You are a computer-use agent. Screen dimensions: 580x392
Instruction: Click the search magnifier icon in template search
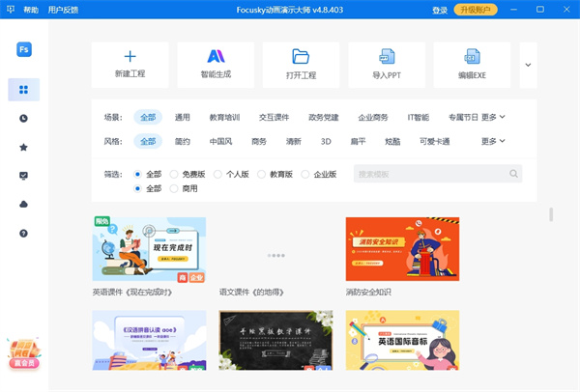pos(514,174)
